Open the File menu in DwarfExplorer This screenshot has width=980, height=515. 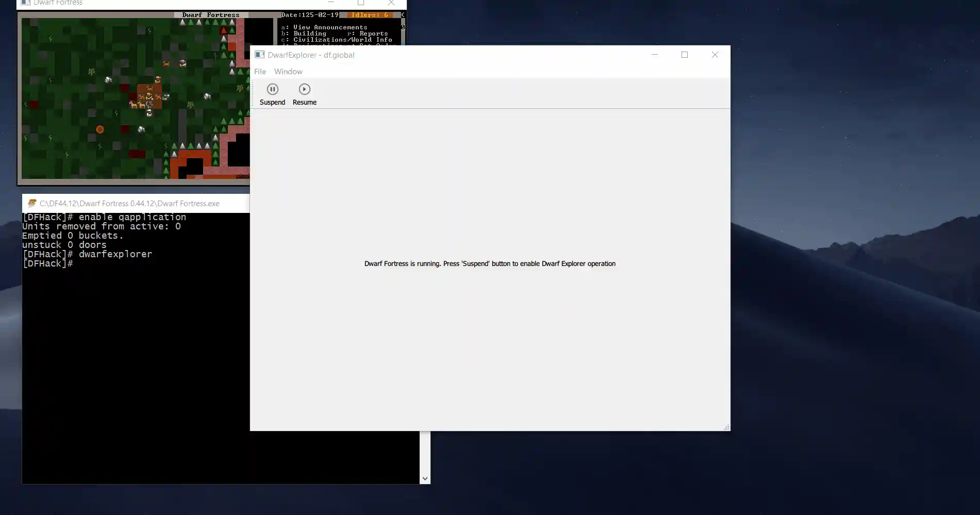coord(260,72)
